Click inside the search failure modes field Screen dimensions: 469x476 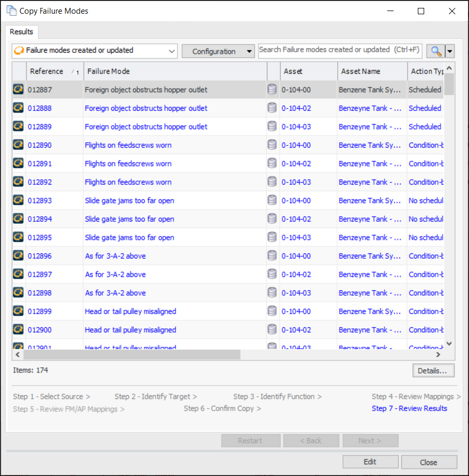[339, 50]
